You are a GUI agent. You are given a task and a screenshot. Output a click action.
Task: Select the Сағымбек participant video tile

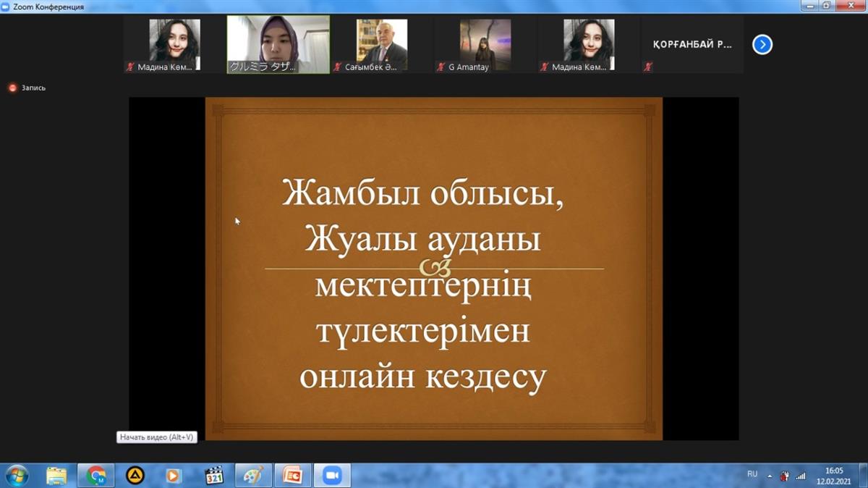pyautogui.click(x=382, y=45)
